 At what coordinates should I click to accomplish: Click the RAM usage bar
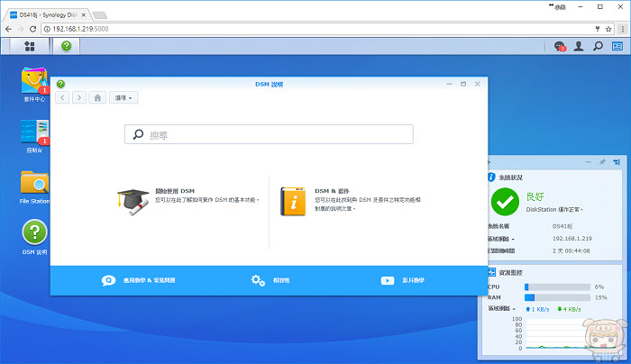557,297
